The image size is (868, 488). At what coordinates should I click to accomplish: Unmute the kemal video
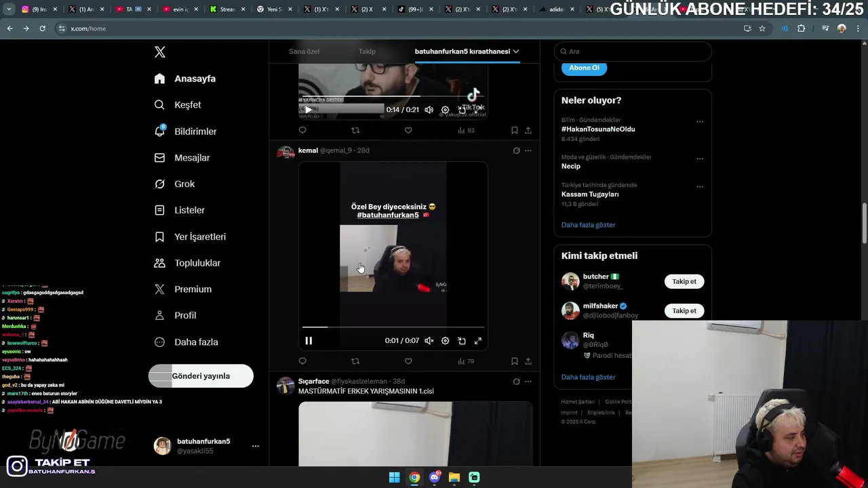click(429, 341)
